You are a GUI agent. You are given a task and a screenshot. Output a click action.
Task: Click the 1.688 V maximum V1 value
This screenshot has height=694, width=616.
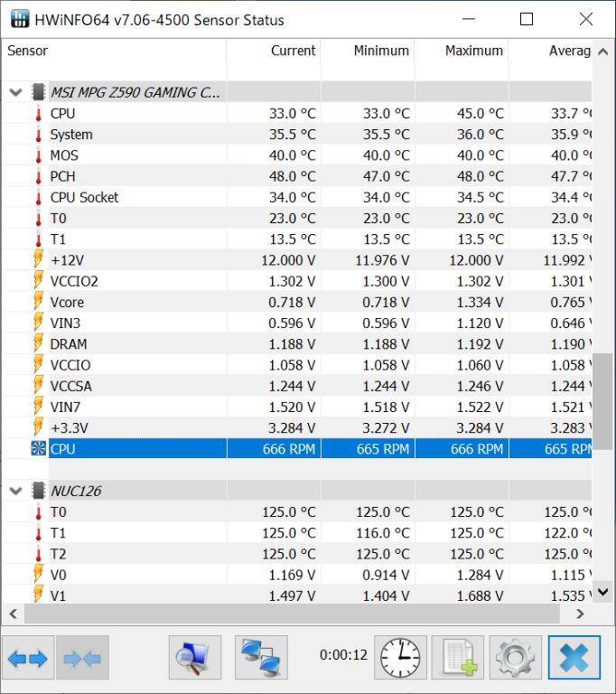pyautogui.click(x=480, y=596)
